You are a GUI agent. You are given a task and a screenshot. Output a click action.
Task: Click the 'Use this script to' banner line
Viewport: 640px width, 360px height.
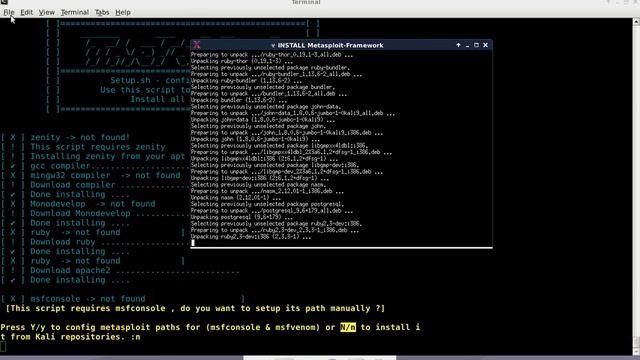click(145, 90)
